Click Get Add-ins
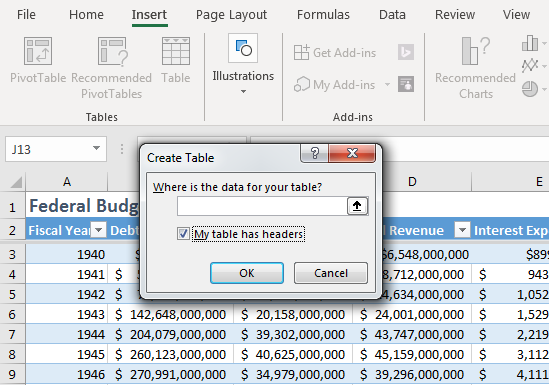 coord(335,53)
